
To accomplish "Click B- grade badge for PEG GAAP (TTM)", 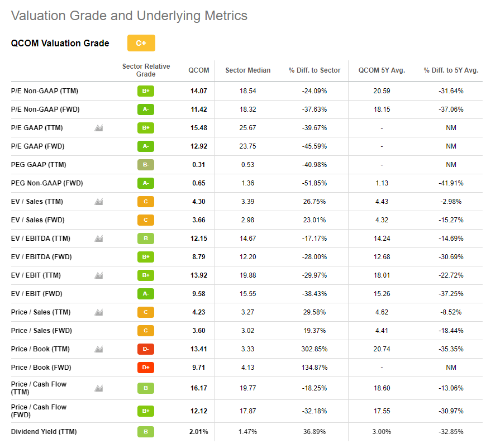I will pos(146,165).
